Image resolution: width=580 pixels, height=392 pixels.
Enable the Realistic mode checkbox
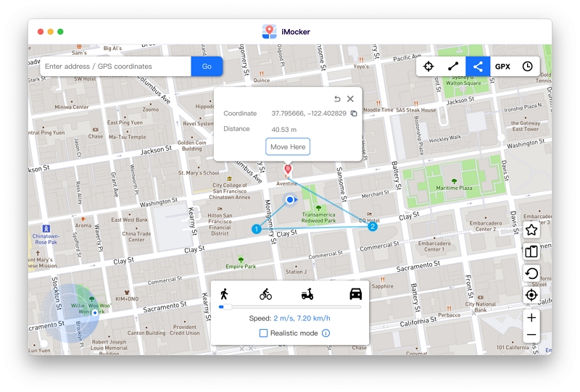[x=263, y=333]
